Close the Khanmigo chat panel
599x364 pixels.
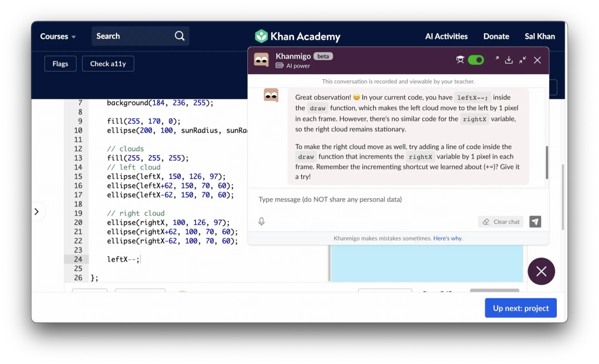[x=537, y=60]
